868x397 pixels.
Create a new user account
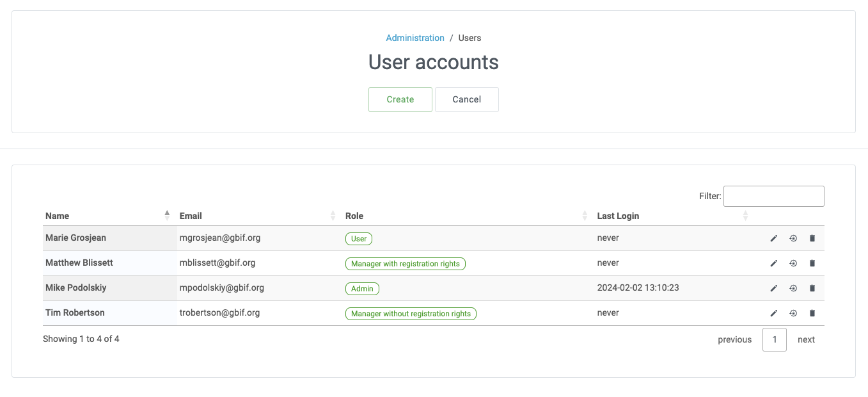pos(400,99)
